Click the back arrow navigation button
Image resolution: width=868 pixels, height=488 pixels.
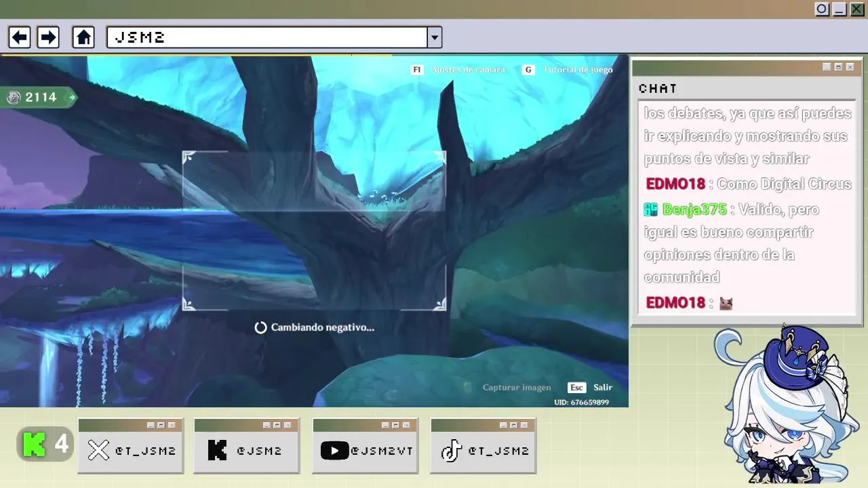[19, 37]
